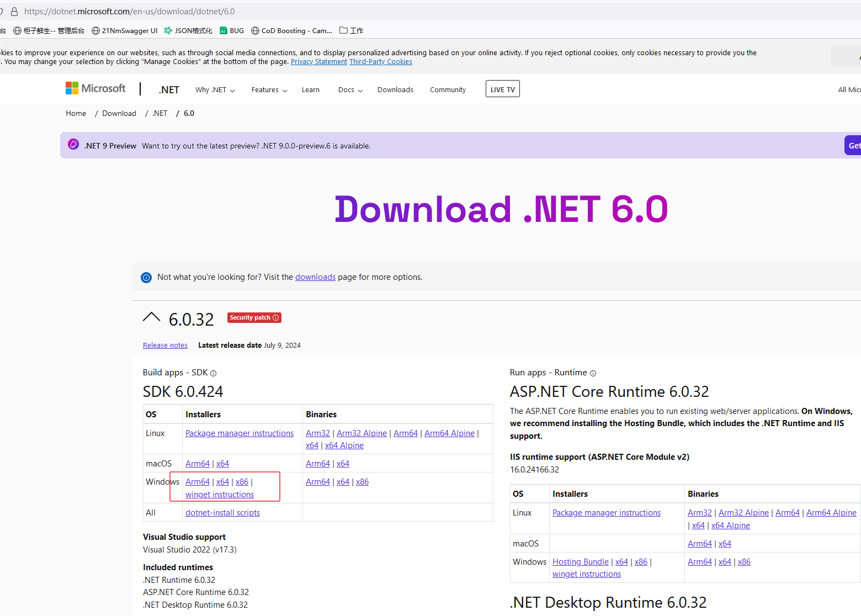Click the info icon next to Run apps - Runtime
Viewport: 861px width, 616px height.
[593, 373]
